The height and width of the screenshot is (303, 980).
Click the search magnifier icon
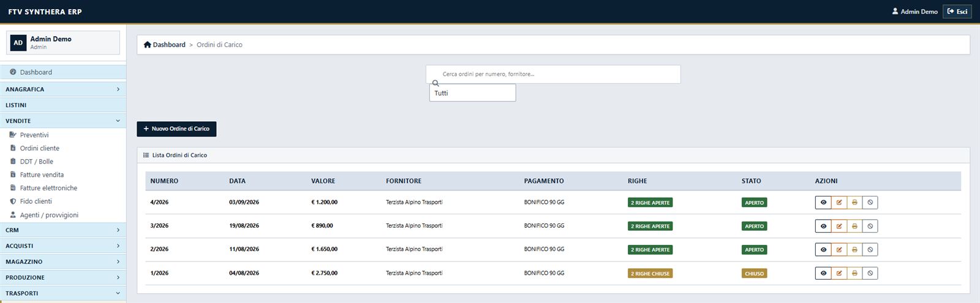click(x=435, y=83)
